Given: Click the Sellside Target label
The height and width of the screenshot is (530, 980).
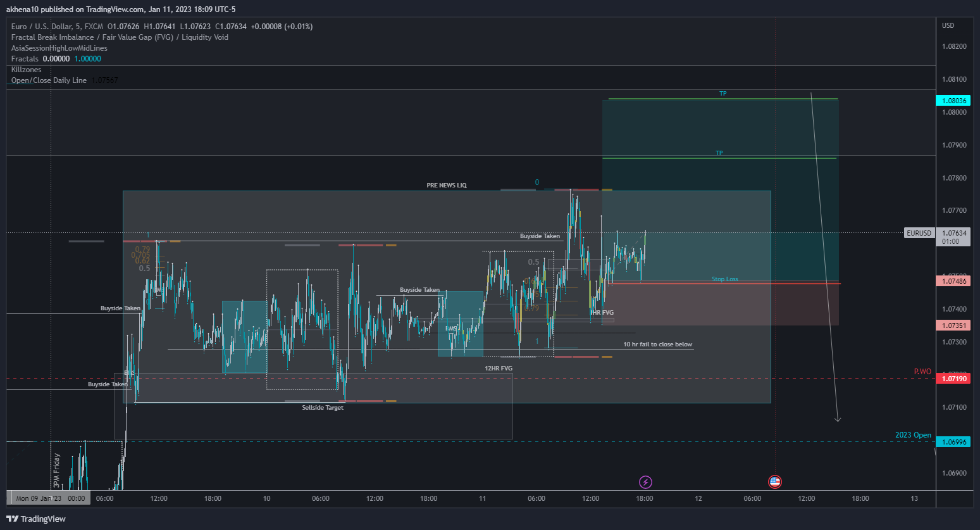Looking at the screenshot, I should pyautogui.click(x=323, y=408).
